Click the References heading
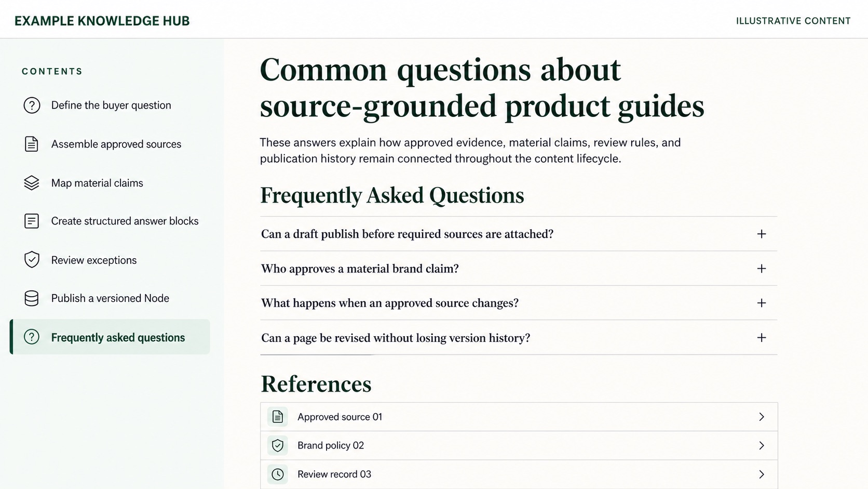Screen dimensions: 868x489 (x=316, y=384)
